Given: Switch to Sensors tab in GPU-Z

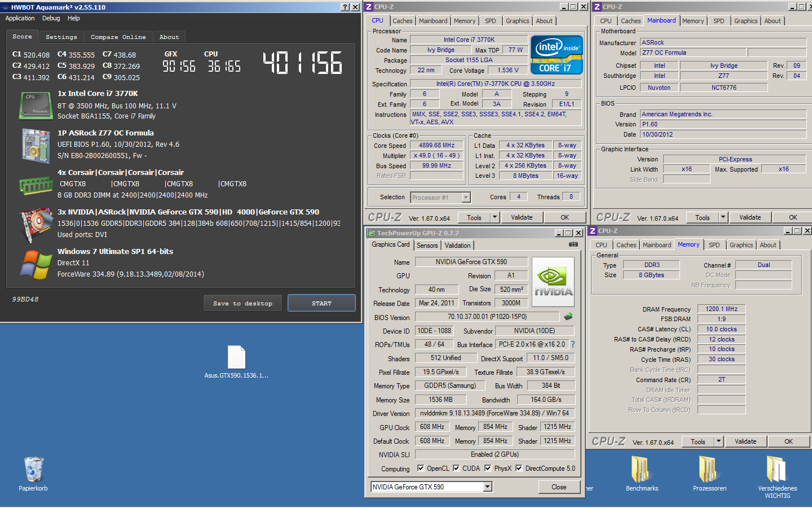Looking at the screenshot, I should pyautogui.click(x=427, y=246).
